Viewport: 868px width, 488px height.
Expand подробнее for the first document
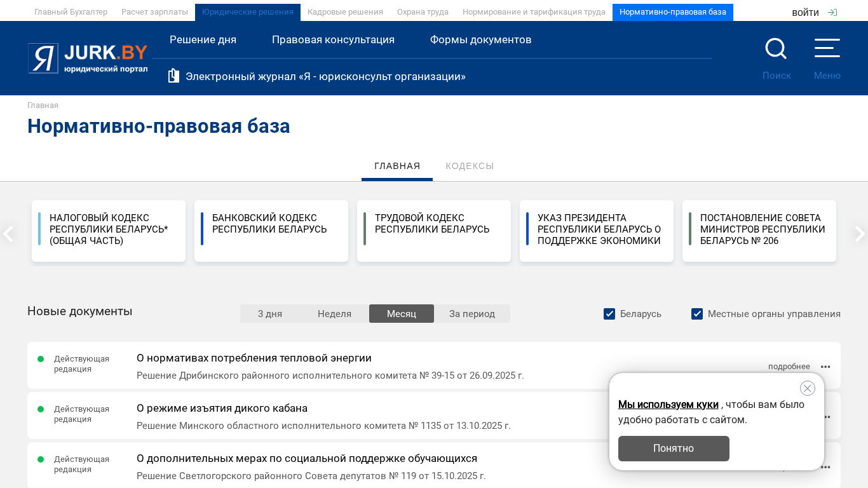(x=789, y=367)
